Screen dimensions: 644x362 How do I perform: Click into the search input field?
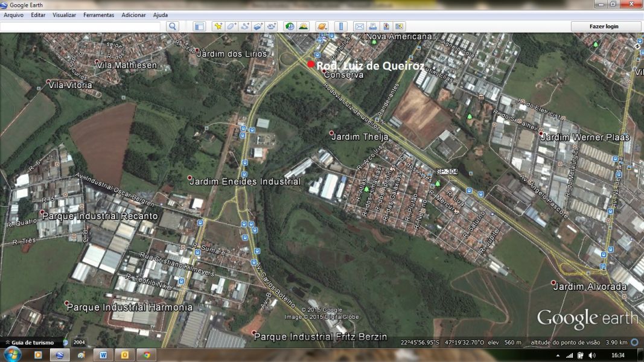[81, 27]
